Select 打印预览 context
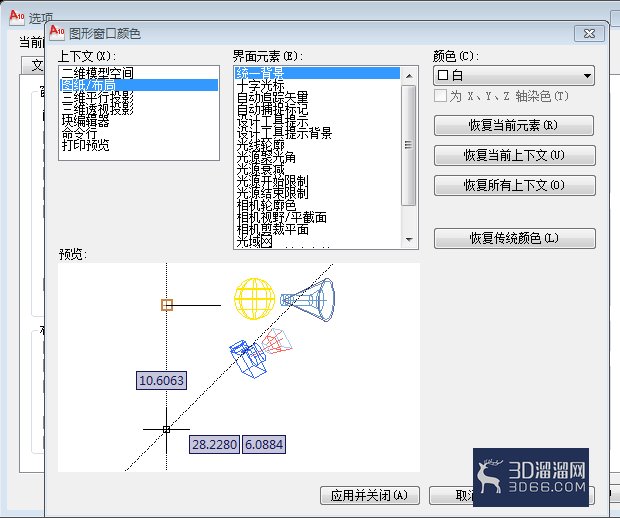620x518 pixels. 139,145
